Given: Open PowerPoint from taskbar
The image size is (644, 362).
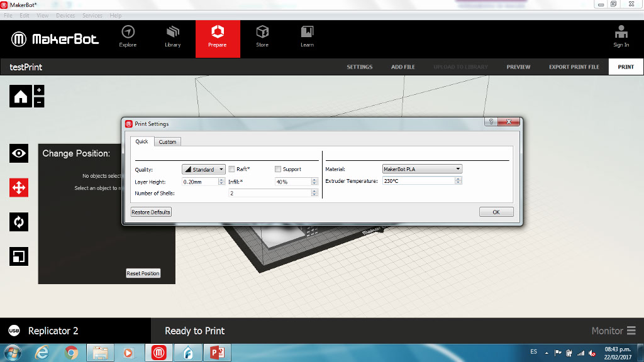Looking at the screenshot, I should click(217, 353).
